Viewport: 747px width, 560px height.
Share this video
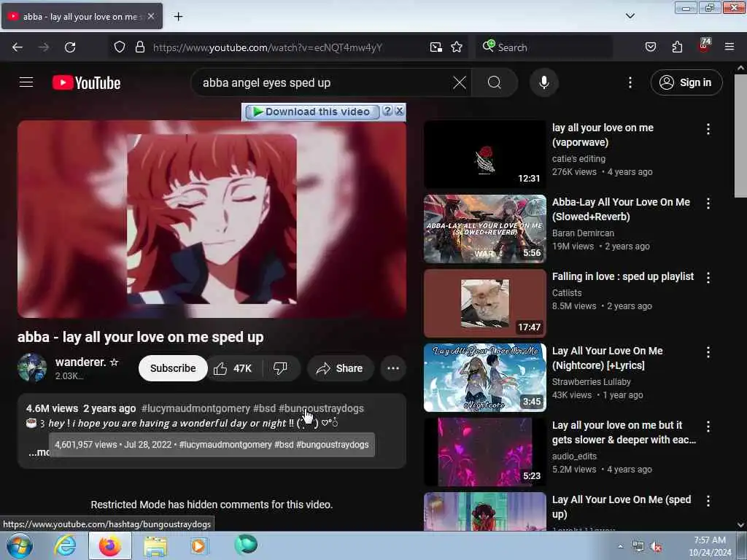click(340, 368)
